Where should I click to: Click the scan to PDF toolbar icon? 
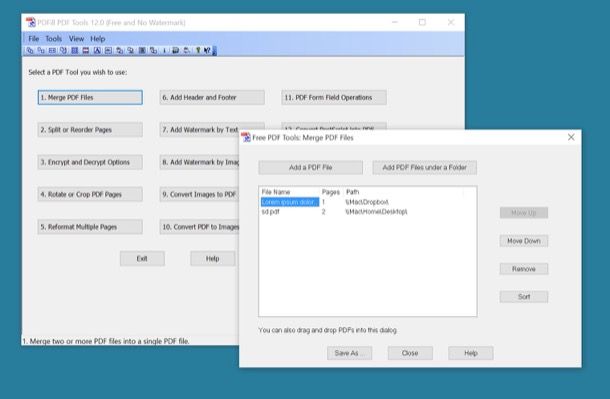175,51
